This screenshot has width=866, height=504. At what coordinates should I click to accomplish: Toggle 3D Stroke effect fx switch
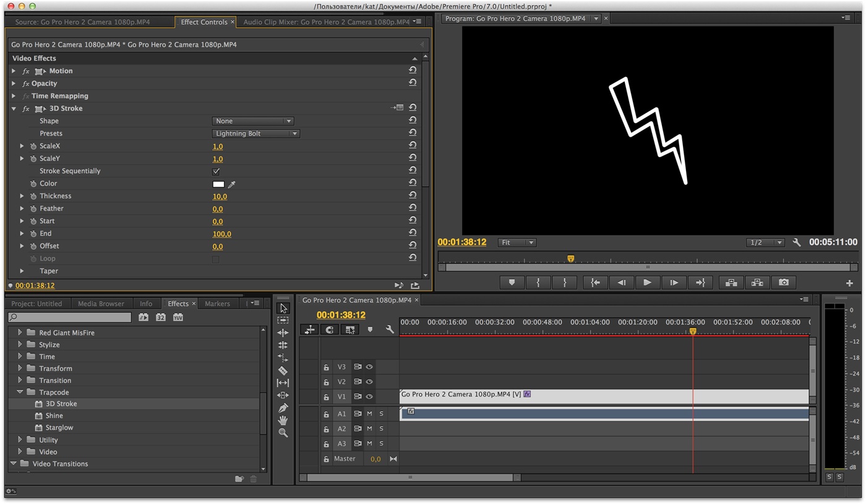coord(26,108)
